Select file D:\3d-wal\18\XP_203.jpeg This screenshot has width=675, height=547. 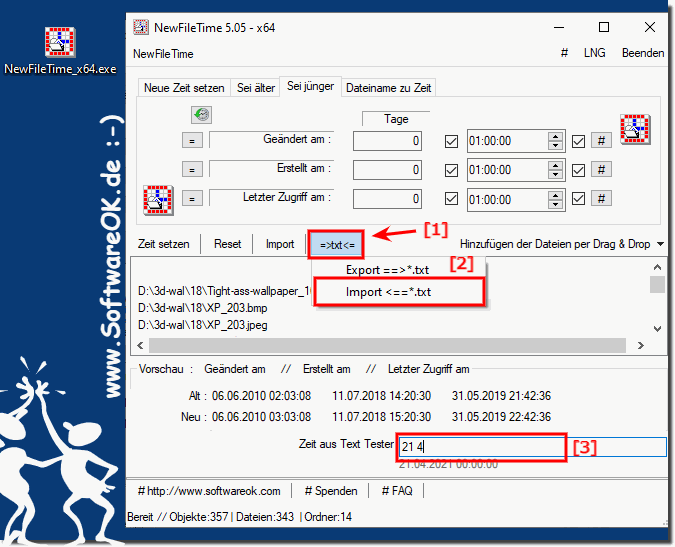[203, 325]
